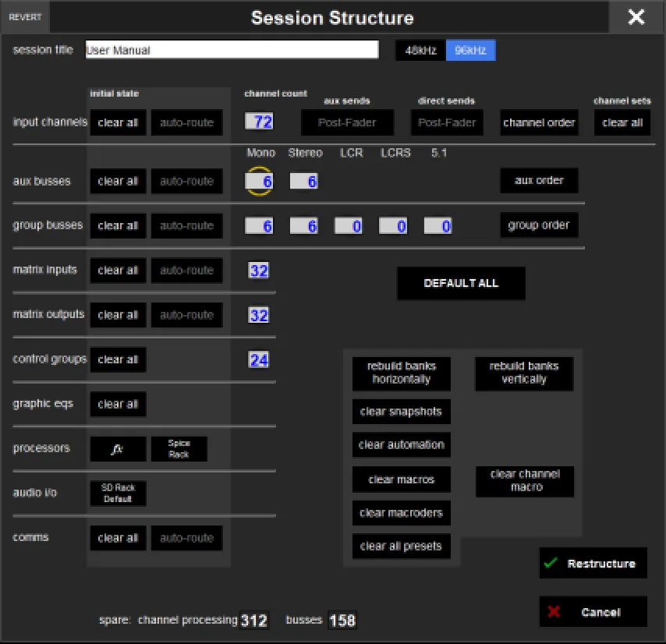Click the processors fx button
This screenshot has width=666, height=644.
point(118,449)
